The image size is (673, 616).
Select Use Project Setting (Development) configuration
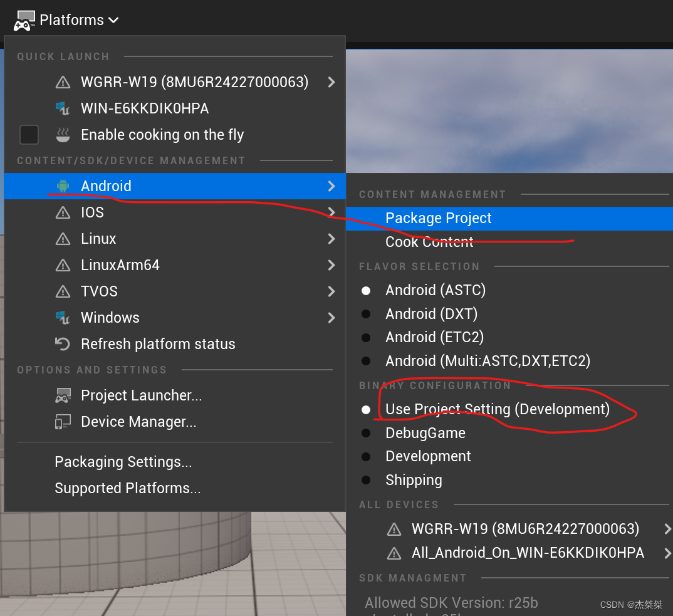click(366, 410)
